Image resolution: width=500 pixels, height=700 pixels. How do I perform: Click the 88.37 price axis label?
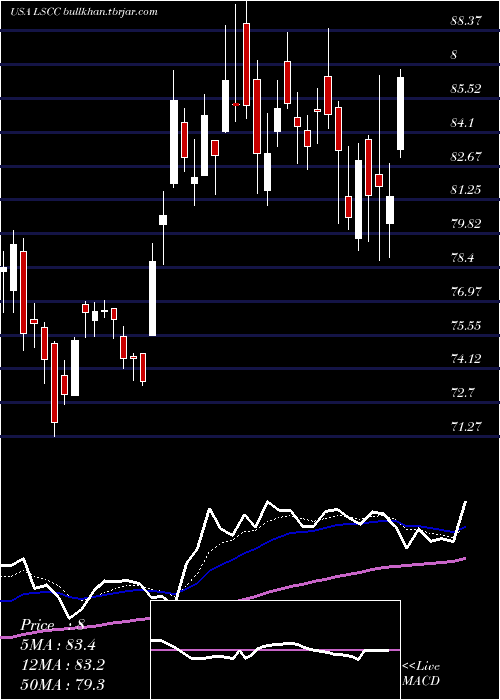(466, 21)
